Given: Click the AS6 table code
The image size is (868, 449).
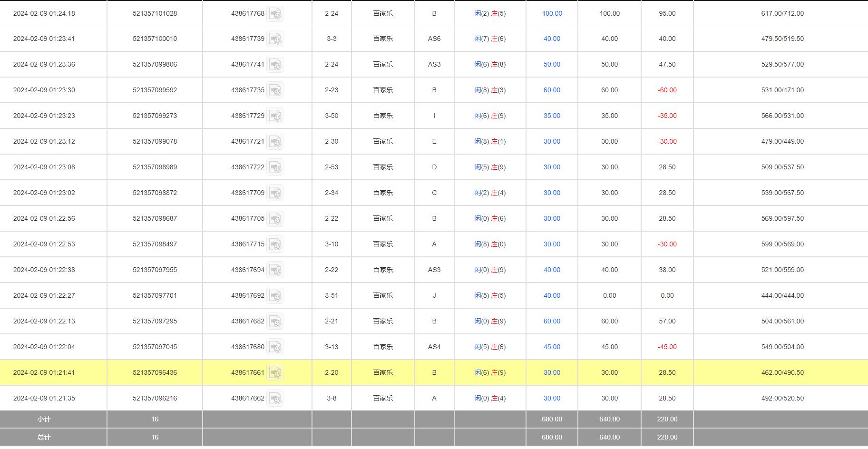Looking at the screenshot, I should pos(434,39).
